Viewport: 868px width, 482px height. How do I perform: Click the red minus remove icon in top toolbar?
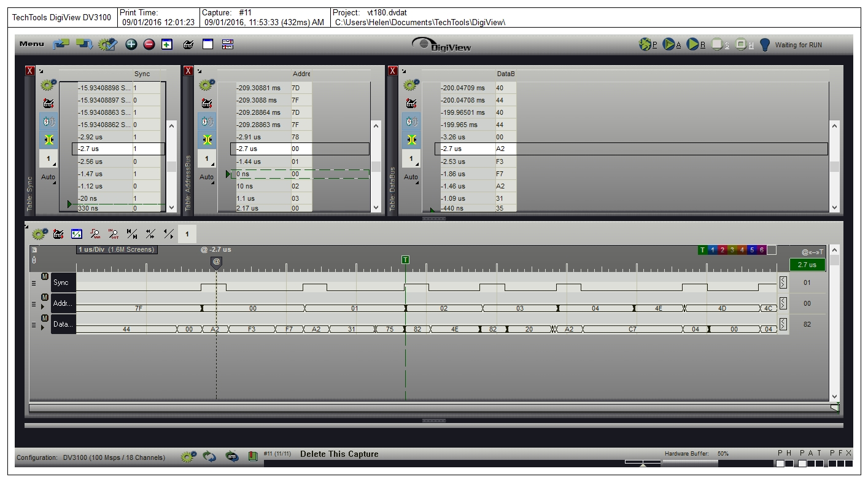click(149, 44)
